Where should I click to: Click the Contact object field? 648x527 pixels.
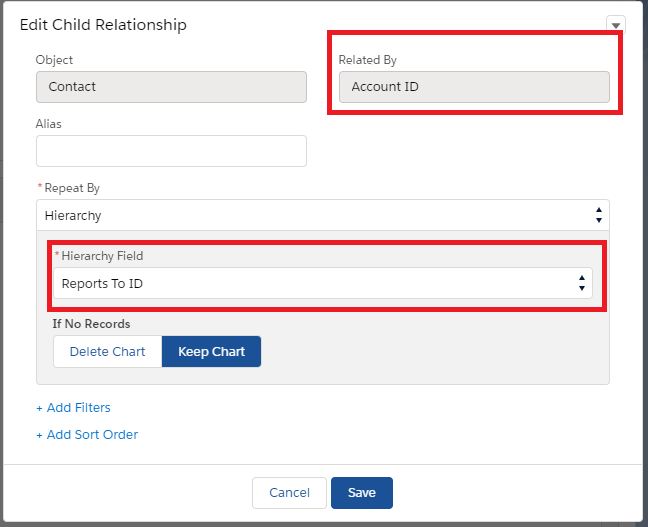click(x=172, y=87)
